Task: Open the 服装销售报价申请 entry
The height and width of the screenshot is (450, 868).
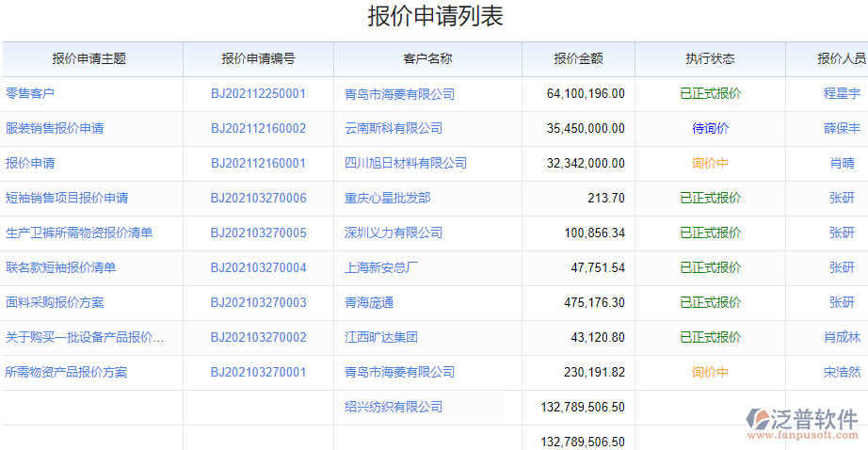Action: coord(55,128)
